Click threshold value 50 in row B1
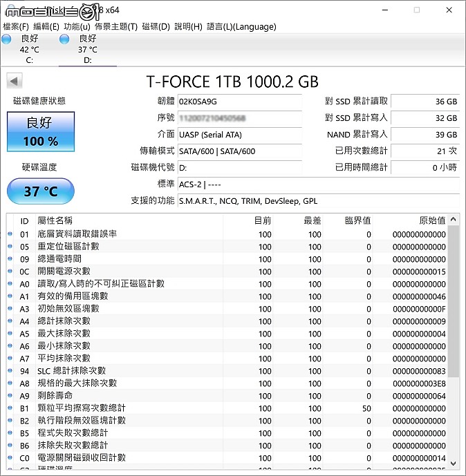This screenshot has width=466, height=476. (366, 408)
